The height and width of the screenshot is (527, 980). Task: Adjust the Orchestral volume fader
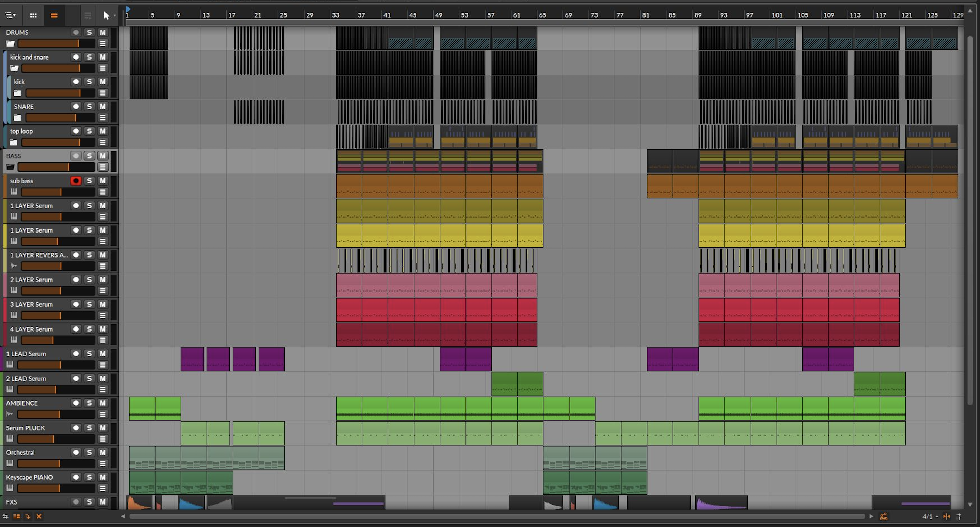click(56, 464)
